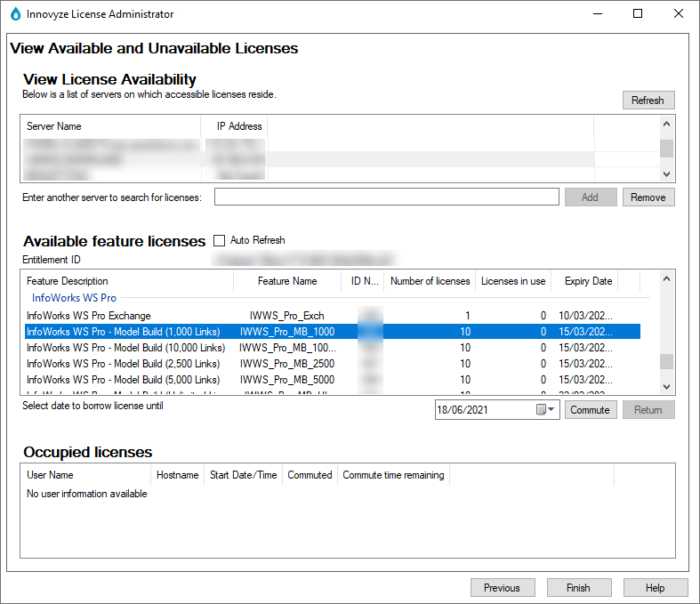Sort by Expiry Date column header

click(585, 281)
